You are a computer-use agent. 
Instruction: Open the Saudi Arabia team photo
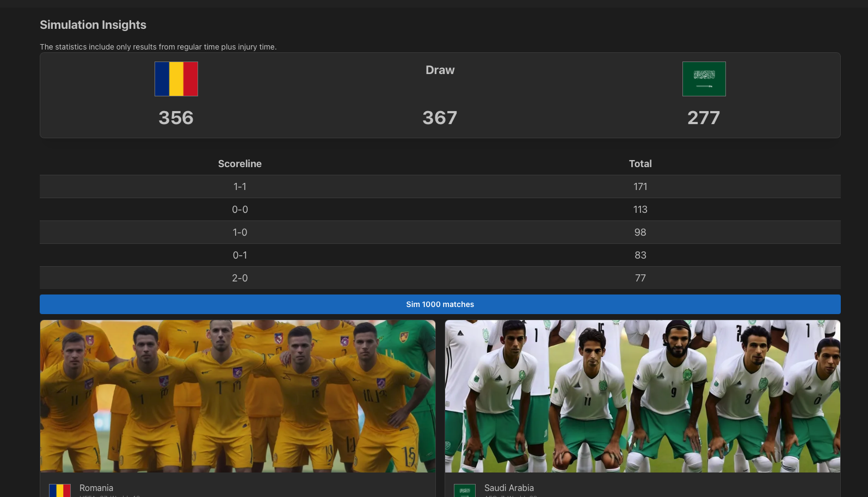[643, 396]
